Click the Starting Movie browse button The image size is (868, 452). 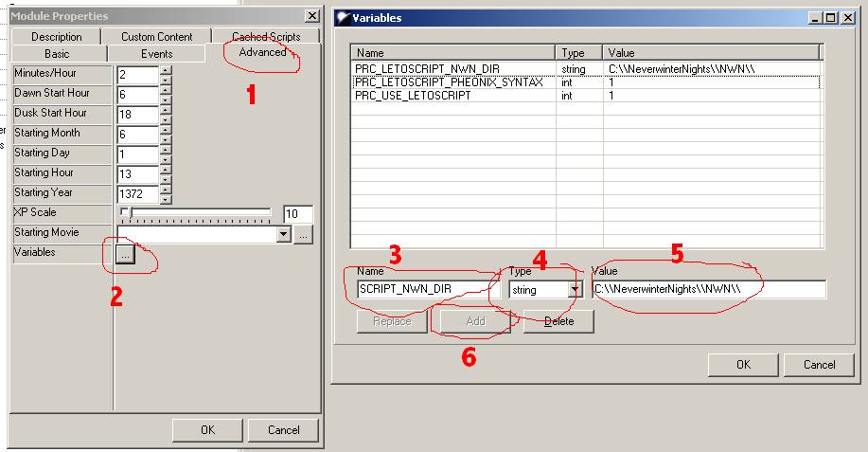(302, 234)
